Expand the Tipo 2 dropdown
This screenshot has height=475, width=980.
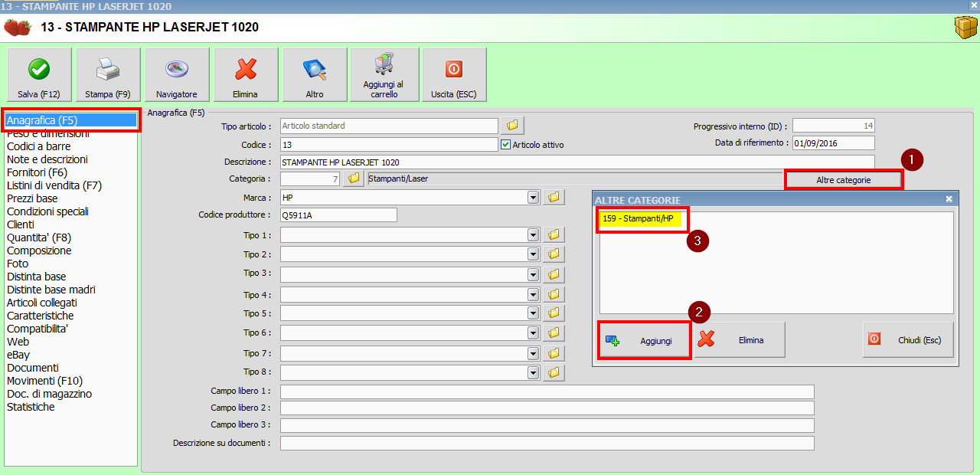(x=533, y=254)
